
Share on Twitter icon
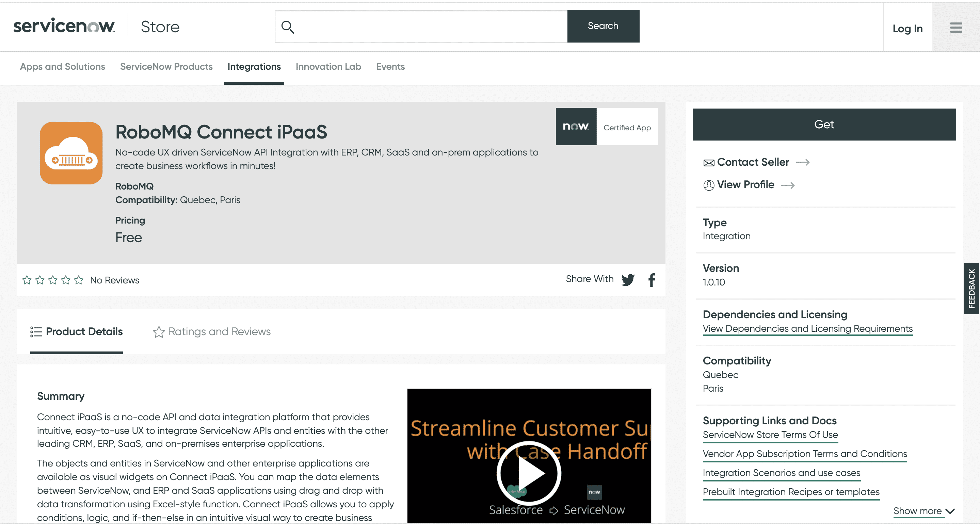click(x=628, y=279)
